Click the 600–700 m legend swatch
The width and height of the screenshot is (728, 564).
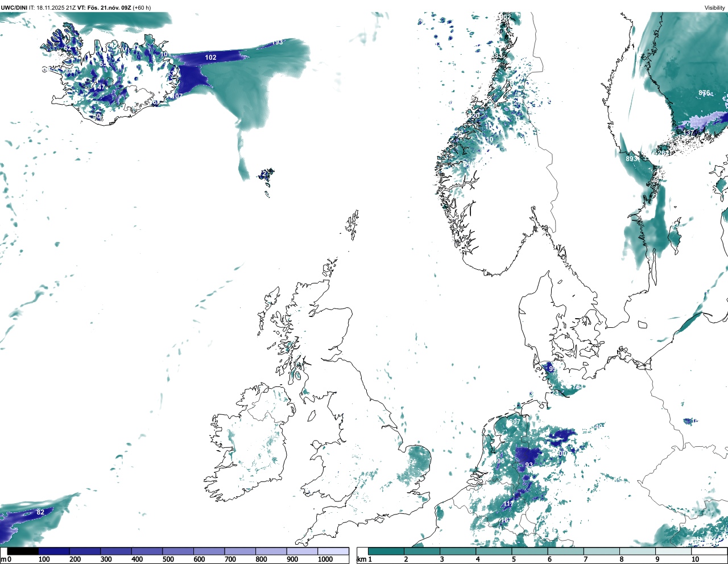click(x=209, y=551)
